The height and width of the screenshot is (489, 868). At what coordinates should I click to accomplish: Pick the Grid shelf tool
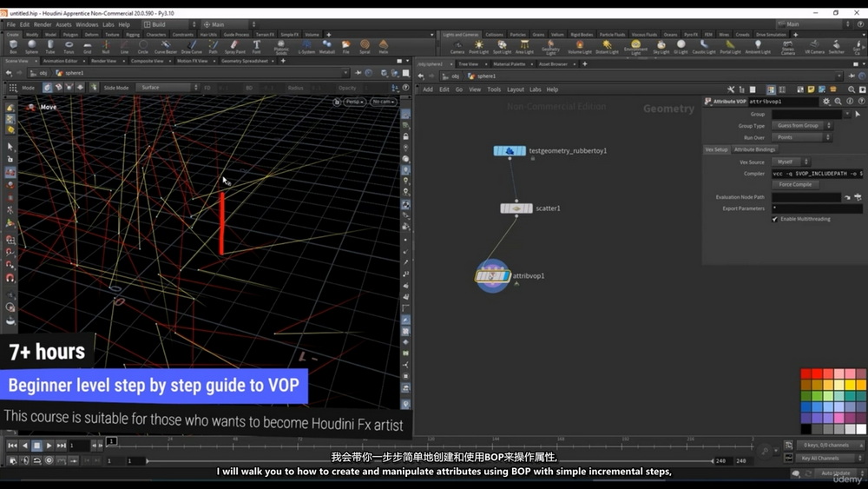pyautogui.click(x=88, y=47)
